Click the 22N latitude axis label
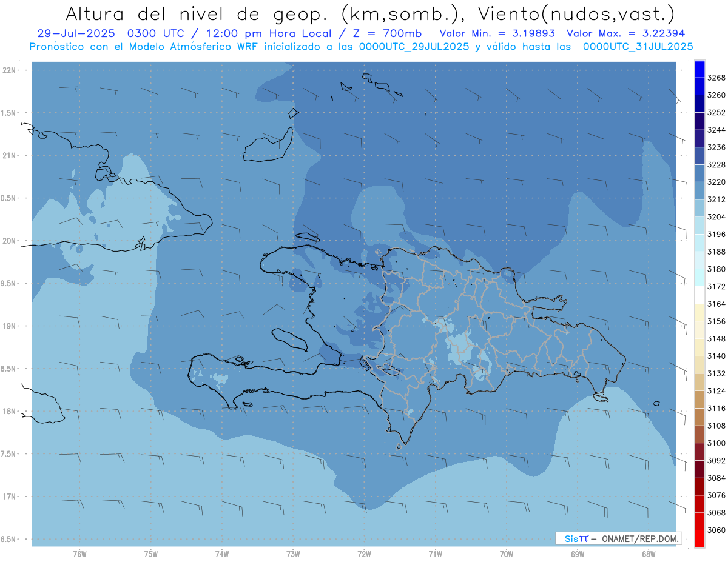Image resolution: width=728 pixels, height=562 pixels. [10, 70]
